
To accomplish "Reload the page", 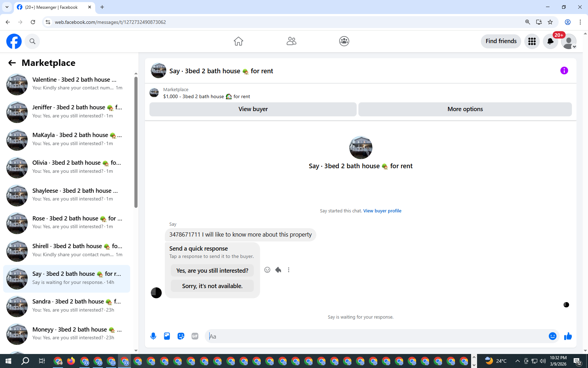I will 33,22.
